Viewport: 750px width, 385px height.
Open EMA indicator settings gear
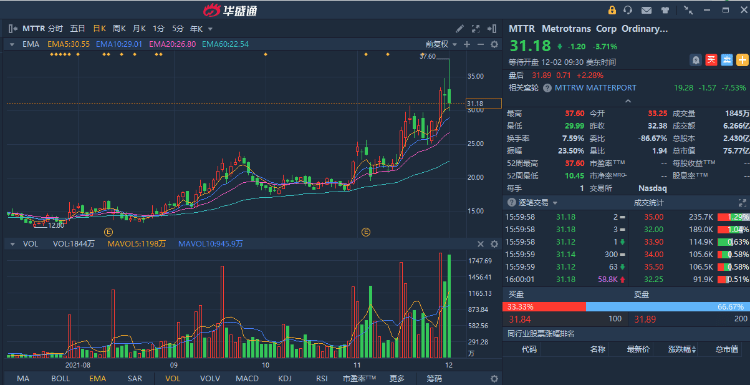[x=494, y=44]
